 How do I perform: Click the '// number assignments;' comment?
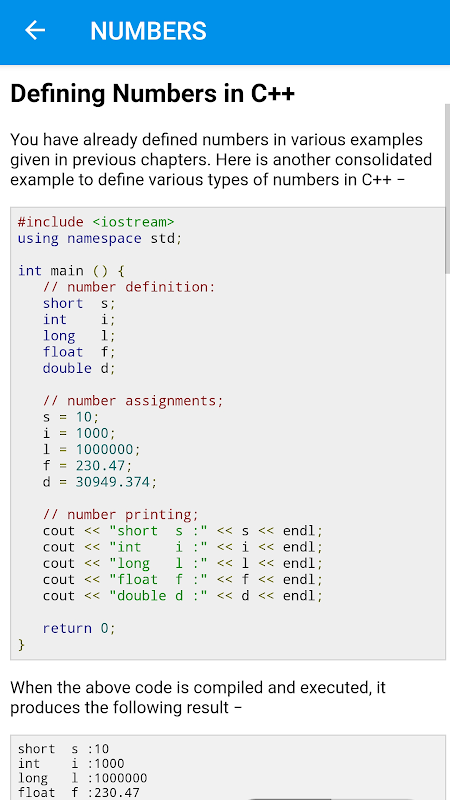click(133, 401)
